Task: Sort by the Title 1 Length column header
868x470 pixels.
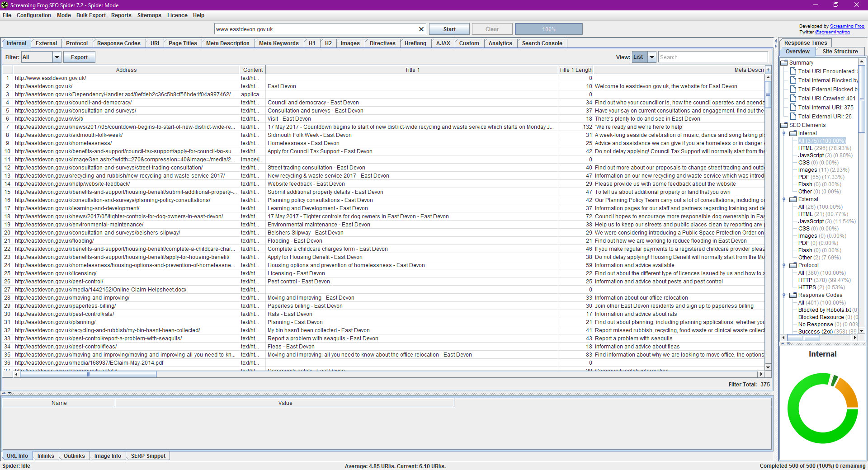Action: pyautogui.click(x=575, y=70)
